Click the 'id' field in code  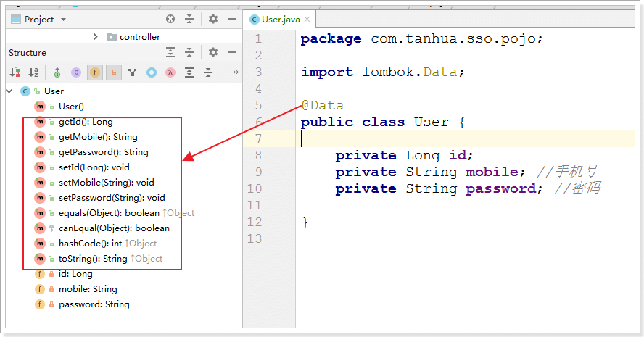point(458,155)
